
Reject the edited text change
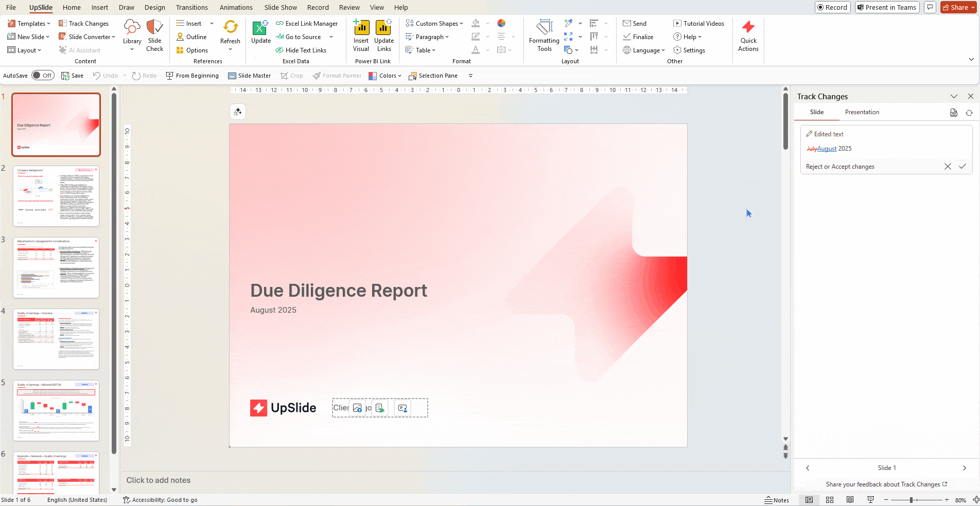pos(948,167)
